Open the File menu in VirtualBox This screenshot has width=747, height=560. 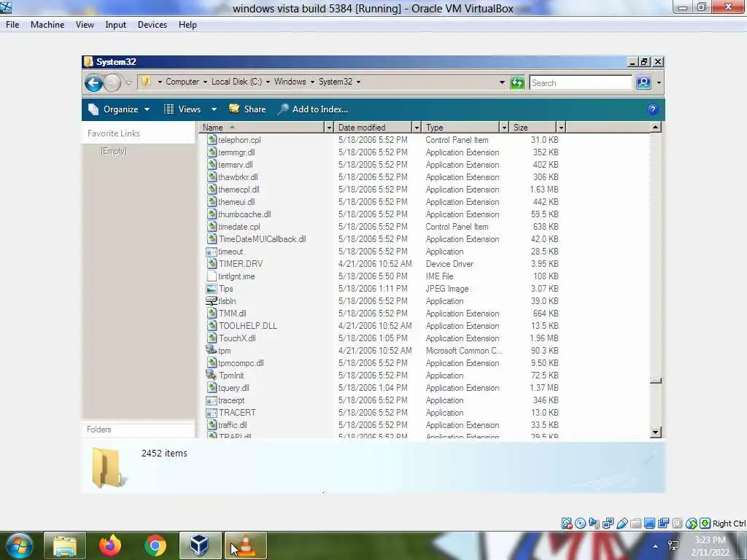coord(12,25)
